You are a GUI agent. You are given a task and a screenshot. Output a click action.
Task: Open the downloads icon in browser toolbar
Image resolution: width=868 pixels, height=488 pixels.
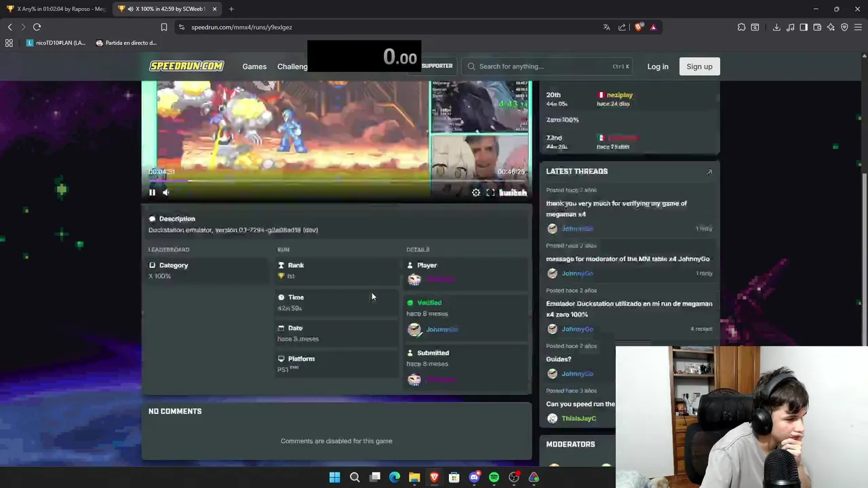pos(776,27)
